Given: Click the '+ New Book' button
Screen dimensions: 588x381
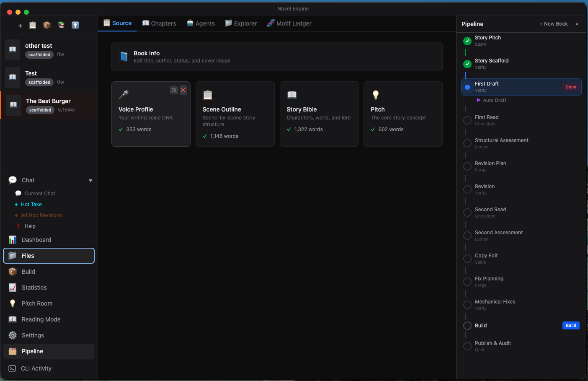Looking at the screenshot, I should (x=553, y=24).
